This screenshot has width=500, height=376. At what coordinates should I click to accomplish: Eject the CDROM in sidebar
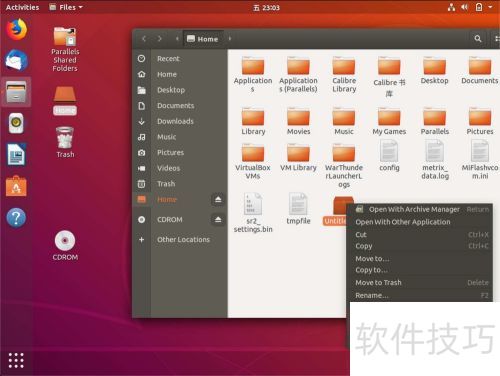(x=218, y=219)
